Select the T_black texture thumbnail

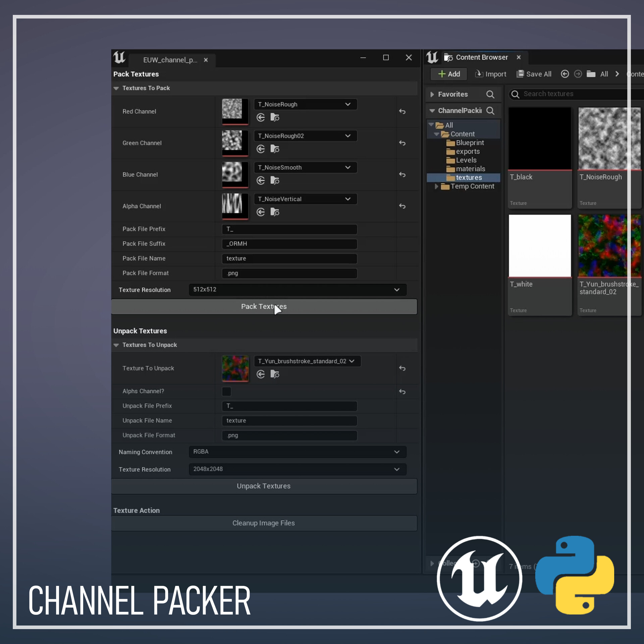[539, 138]
